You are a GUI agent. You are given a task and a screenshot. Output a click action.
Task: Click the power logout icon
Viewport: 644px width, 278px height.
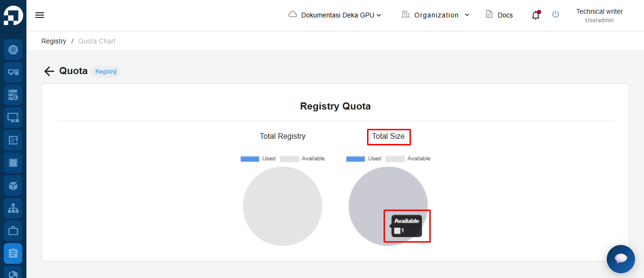click(556, 15)
